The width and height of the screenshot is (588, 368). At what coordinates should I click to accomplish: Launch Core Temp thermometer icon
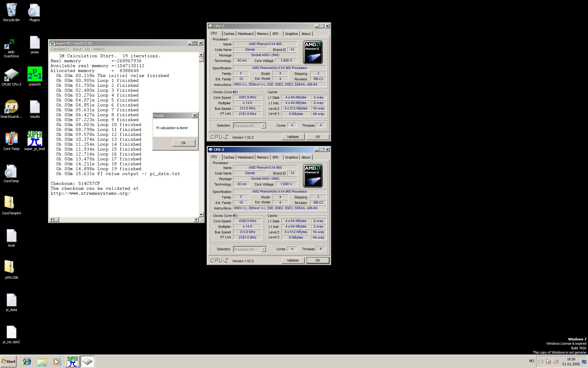click(11, 141)
